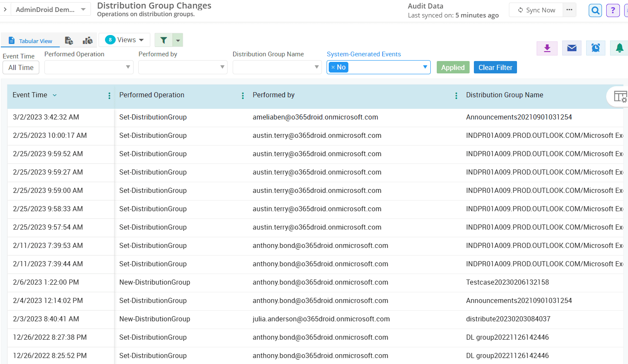The height and width of the screenshot is (364, 628).
Task: Open the search magnifier icon
Action: pos(595,10)
